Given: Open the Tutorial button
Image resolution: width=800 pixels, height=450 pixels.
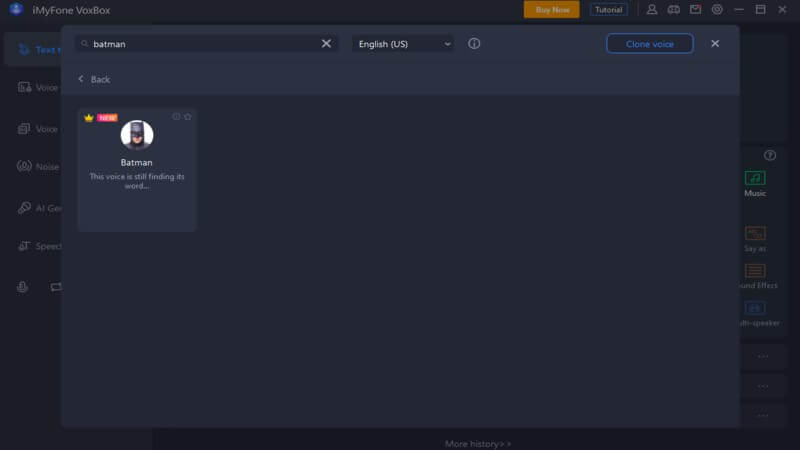Looking at the screenshot, I should (x=609, y=10).
